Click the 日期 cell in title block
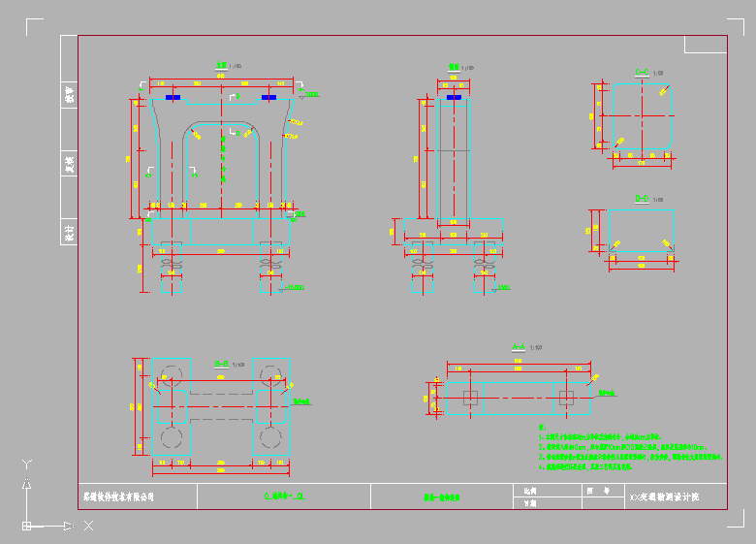 tap(529, 503)
